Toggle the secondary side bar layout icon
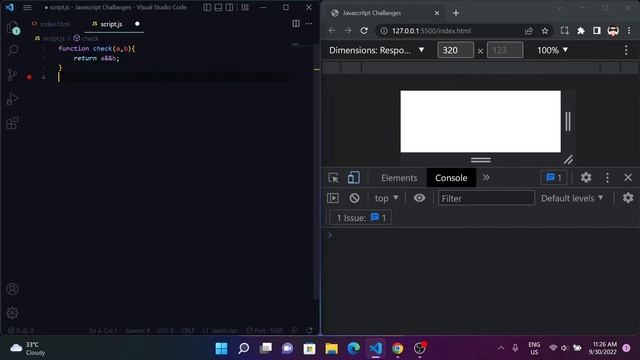The image size is (640, 360). click(229, 7)
